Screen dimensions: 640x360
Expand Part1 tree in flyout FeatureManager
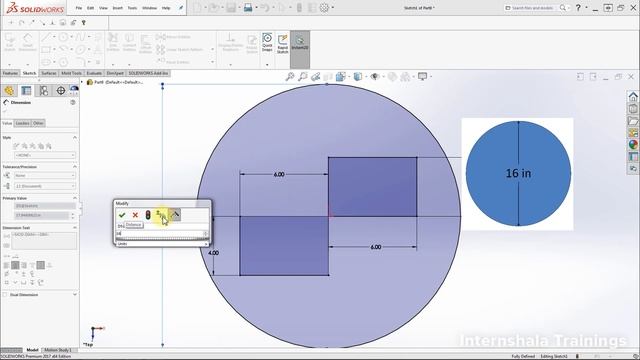point(82,82)
